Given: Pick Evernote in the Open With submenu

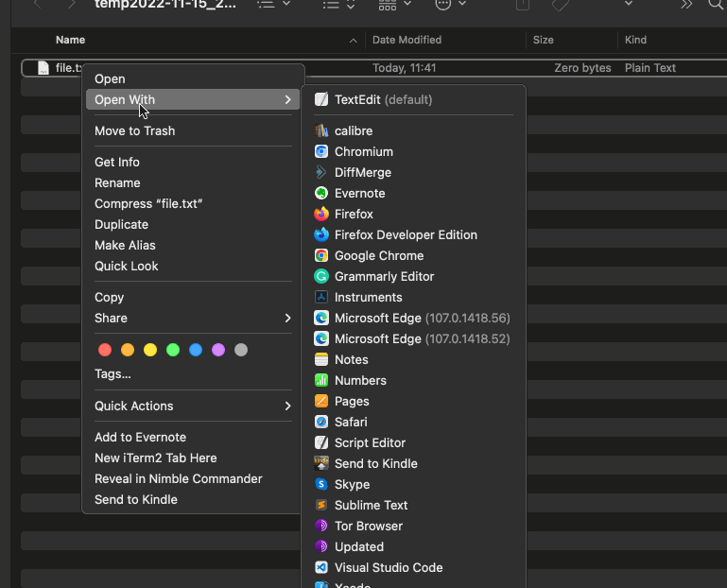Looking at the screenshot, I should click(413, 194).
